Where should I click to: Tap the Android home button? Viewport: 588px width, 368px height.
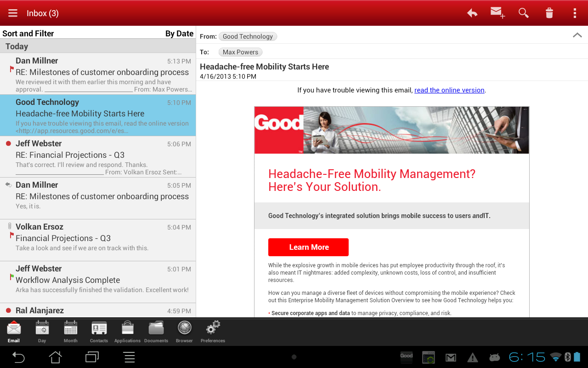56,357
